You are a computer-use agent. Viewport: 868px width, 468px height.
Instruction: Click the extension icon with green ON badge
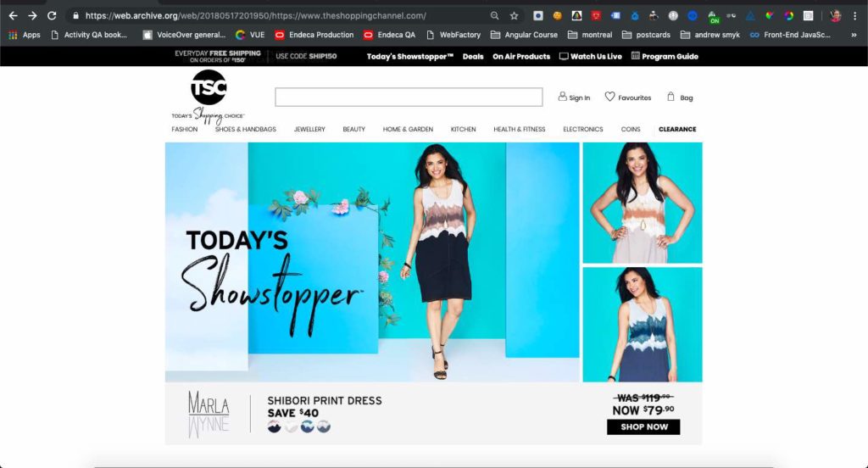(x=713, y=17)
